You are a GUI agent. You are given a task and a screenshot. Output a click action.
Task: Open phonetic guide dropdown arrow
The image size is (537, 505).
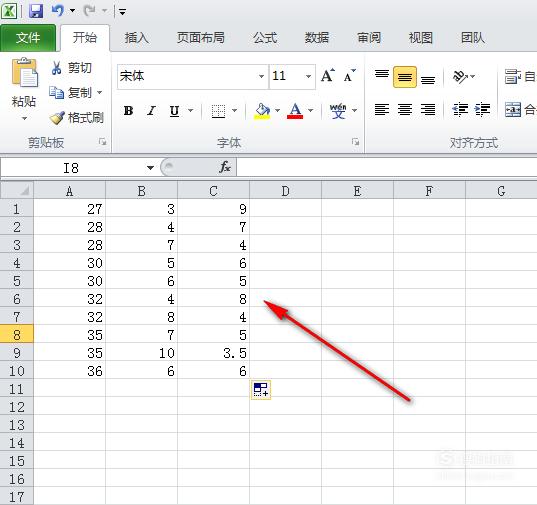click(x=355, y=110)
